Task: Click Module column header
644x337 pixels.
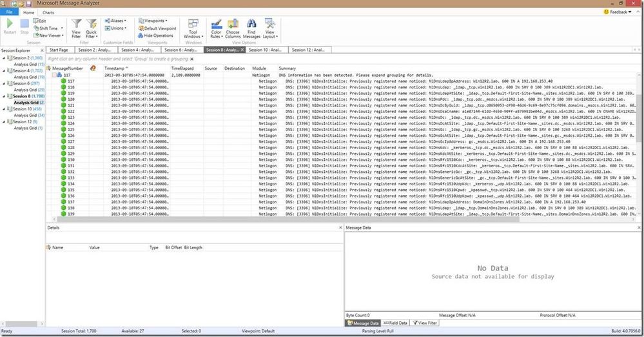Action: tap(259, 68)
